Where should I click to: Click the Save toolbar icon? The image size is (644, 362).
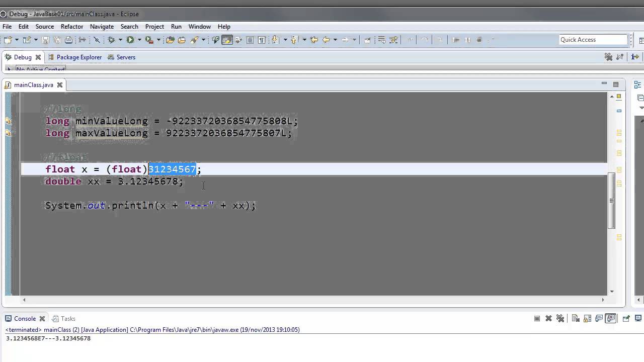[45, 40]
